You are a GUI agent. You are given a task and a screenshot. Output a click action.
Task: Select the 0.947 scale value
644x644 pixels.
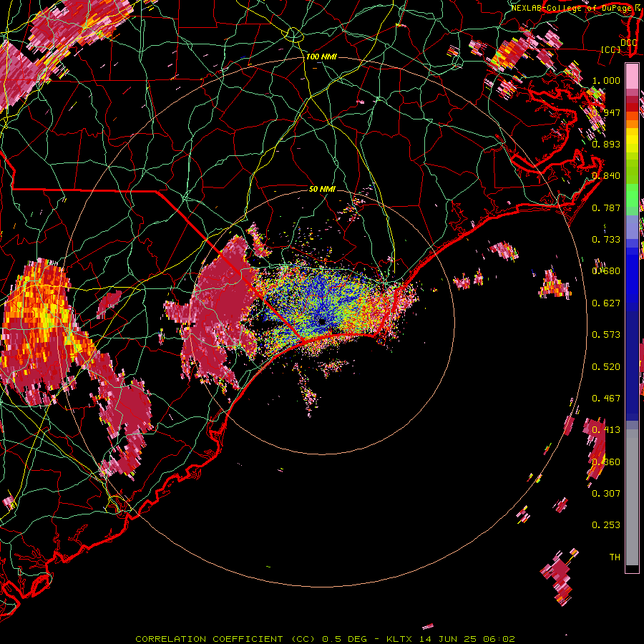[x=606, y=112]
